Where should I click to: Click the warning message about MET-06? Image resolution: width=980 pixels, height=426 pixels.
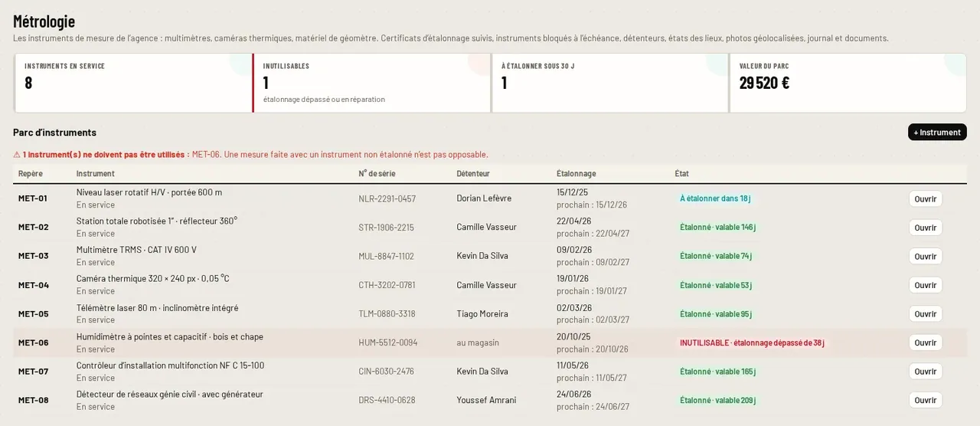250,154
